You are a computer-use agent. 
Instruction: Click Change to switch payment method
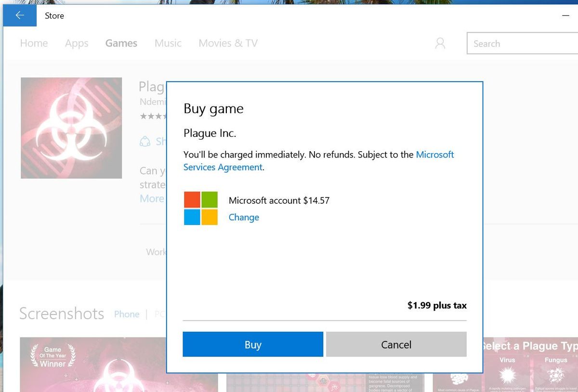[244, 217]
